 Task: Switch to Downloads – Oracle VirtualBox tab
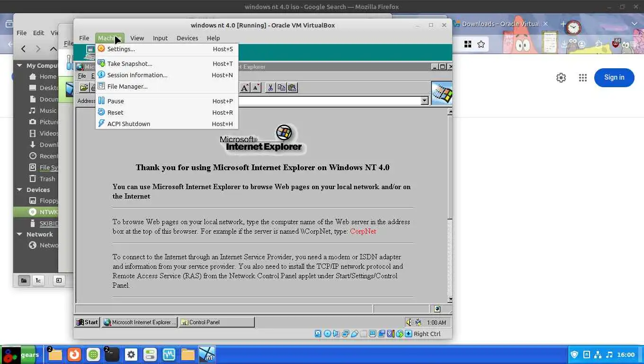point(501,24)
